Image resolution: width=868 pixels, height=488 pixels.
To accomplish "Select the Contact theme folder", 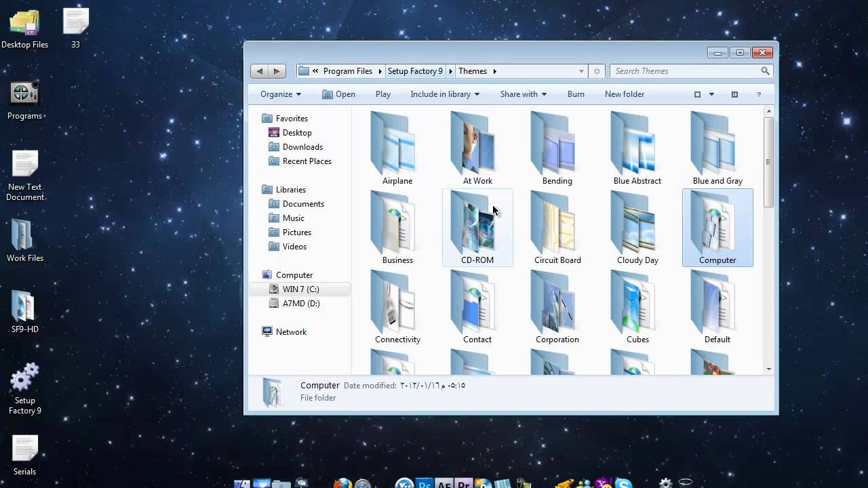I will point(477,307).
